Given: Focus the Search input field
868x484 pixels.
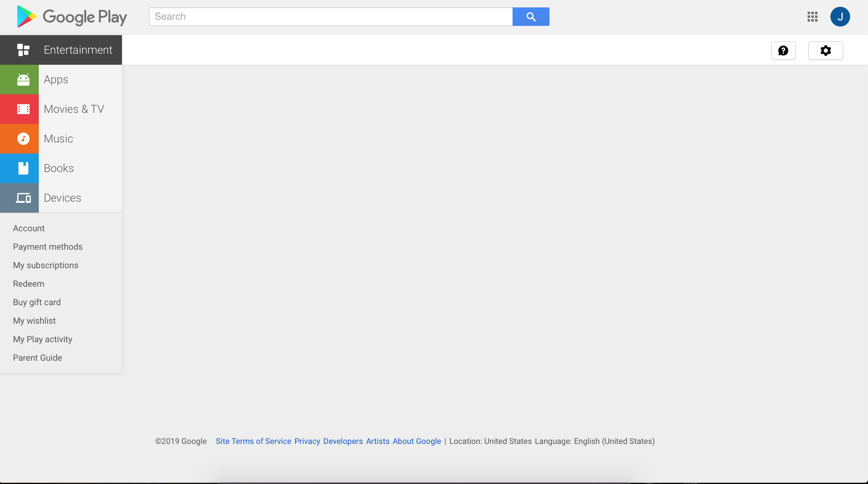Looking at the screenshot, I should pos(330,17).
